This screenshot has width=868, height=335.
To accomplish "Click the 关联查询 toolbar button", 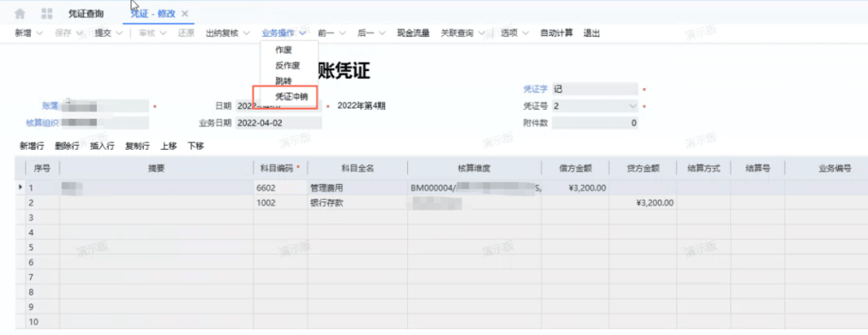I will click(458, 33).
